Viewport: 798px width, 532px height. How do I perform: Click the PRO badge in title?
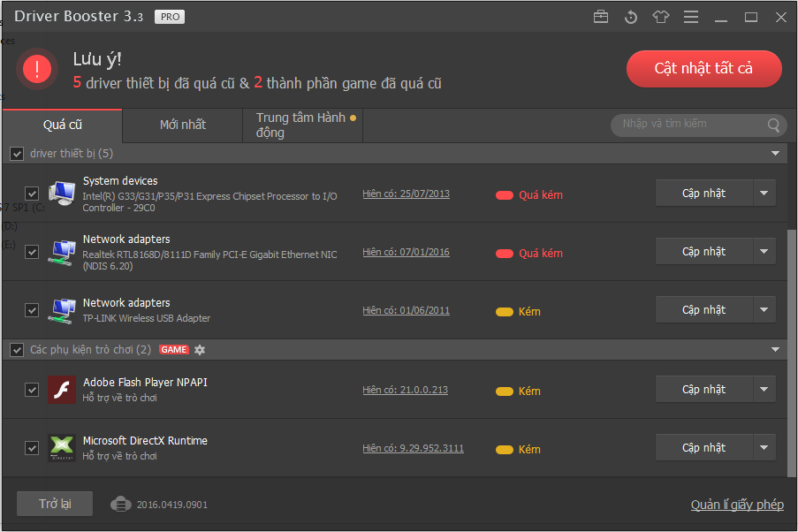tap(170, 17)
